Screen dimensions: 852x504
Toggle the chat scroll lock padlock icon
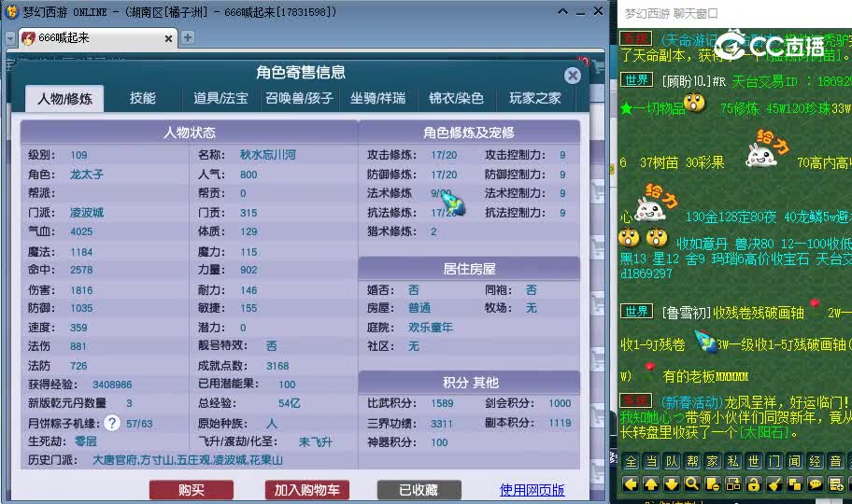click(754, 483)
